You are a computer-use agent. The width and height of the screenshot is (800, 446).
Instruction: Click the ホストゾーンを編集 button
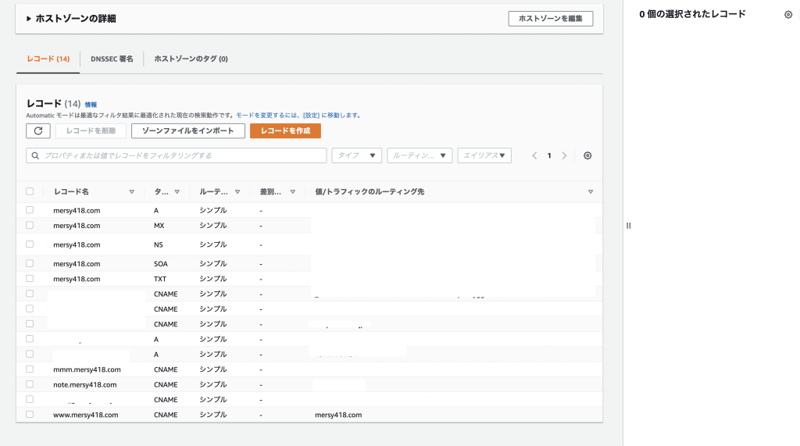click(550, 19)
